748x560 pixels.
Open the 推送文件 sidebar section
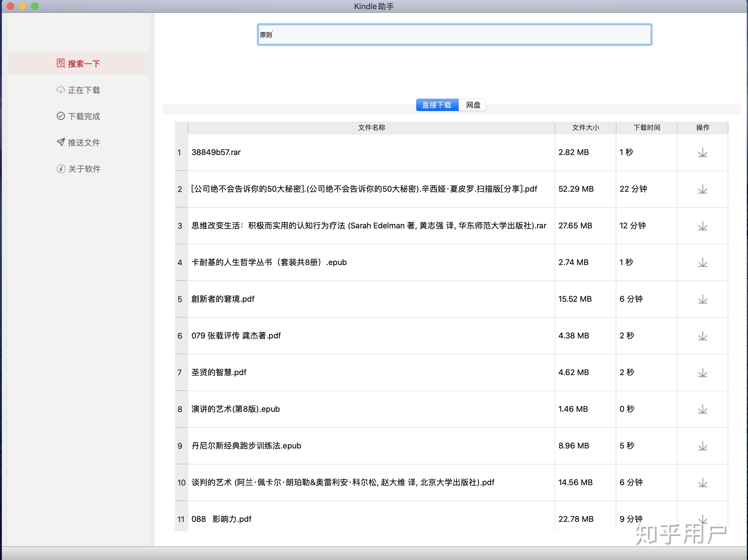(79, 143)
